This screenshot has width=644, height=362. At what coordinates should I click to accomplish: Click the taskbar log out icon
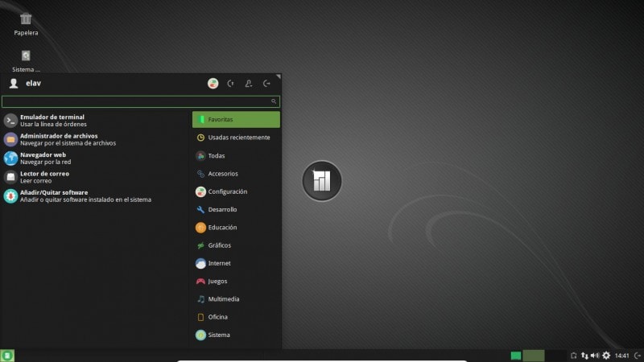click(638, 356)
